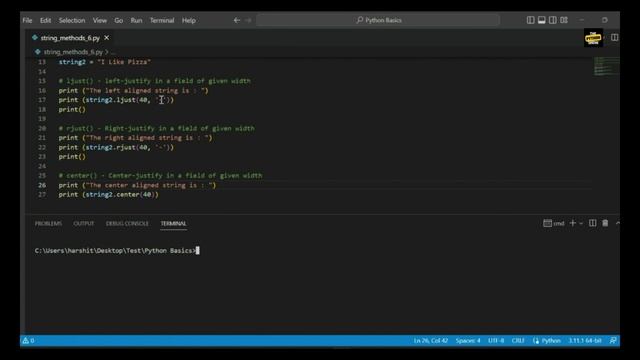Open the Selection menu

(72, 20)
